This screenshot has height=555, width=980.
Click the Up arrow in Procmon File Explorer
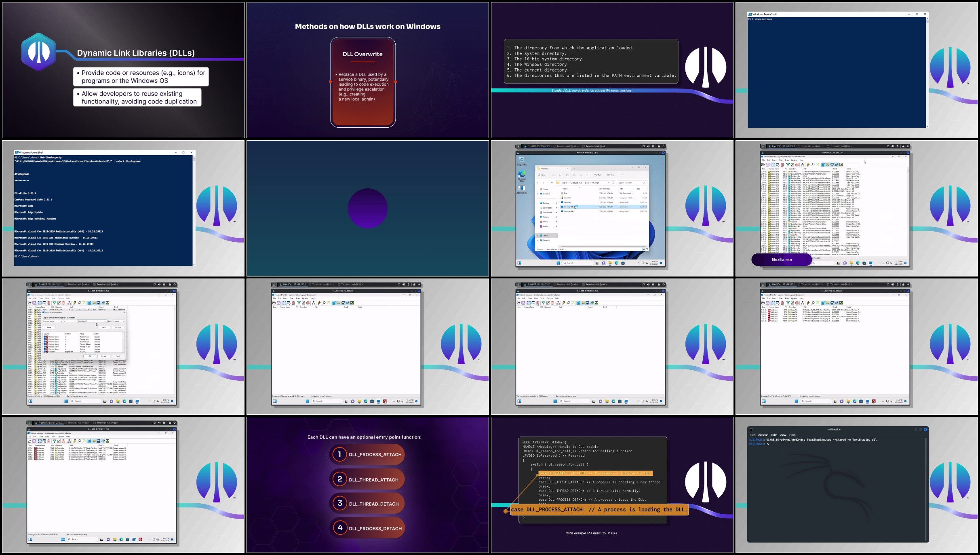coord(552,183)
